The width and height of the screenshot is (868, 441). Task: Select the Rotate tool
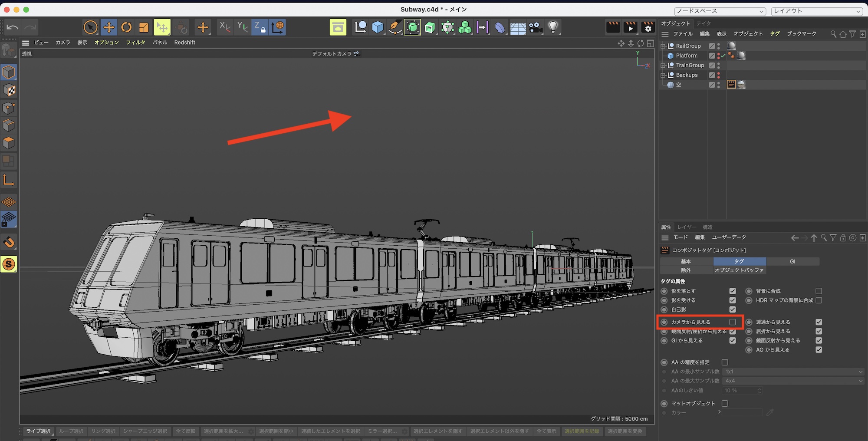pyautogui.click(x=126, y=27)
